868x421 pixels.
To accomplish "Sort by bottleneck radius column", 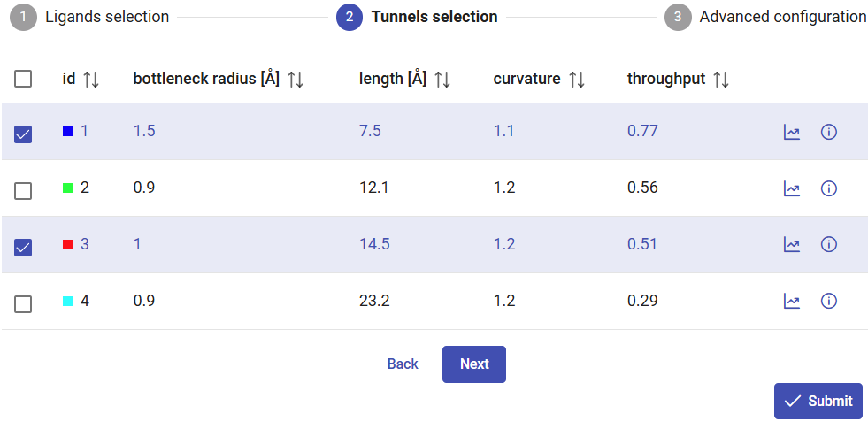I will pyautogui.click(x=296, y=80).
